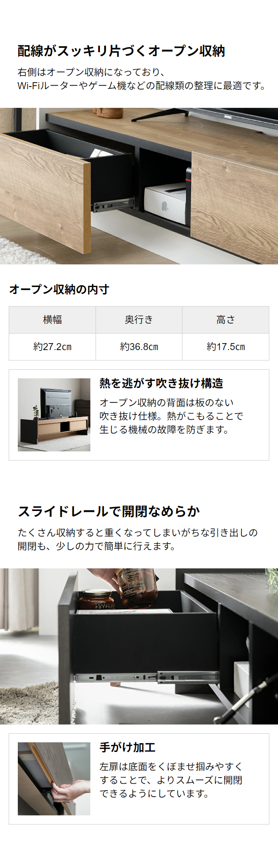
Task: Click the 約36.8cm depth value cell
Action: (139, 347)
